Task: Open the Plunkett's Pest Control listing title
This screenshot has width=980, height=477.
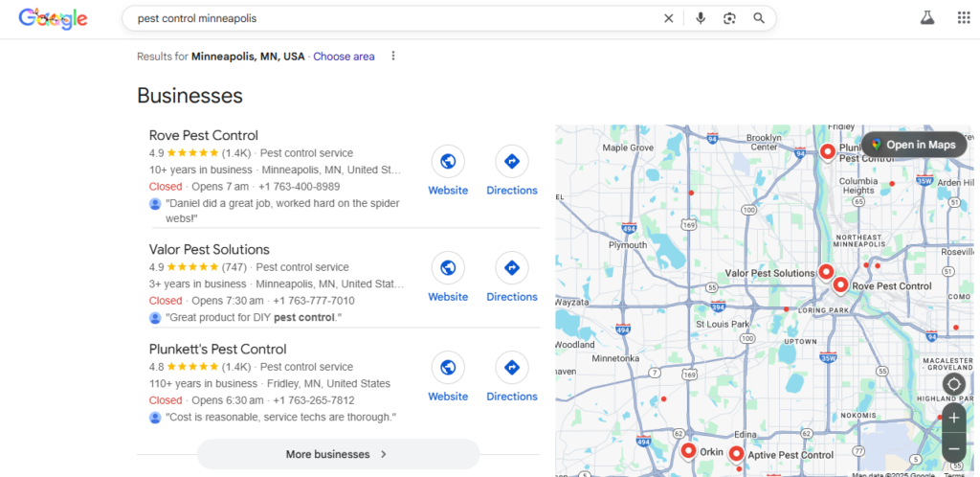Action: click(217, 349)
